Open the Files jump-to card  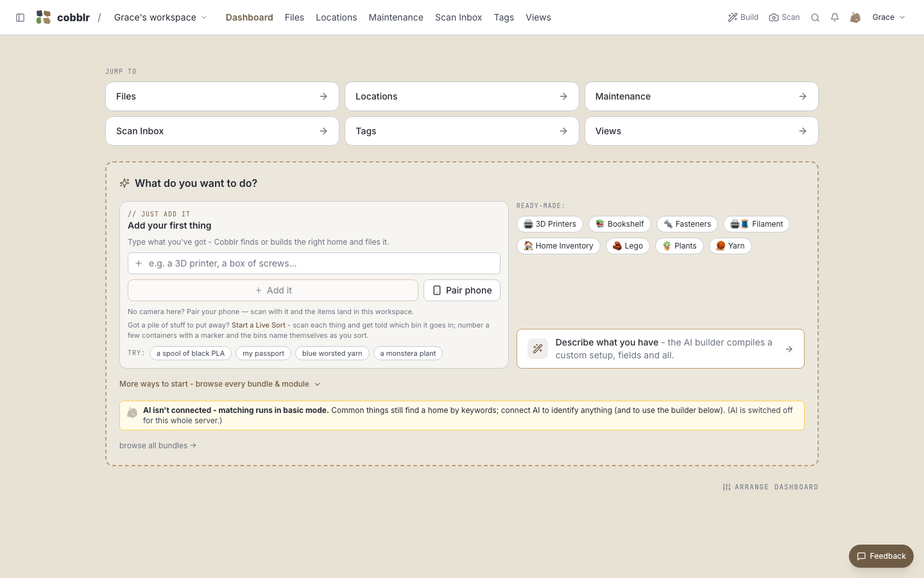tap(222, 96)
